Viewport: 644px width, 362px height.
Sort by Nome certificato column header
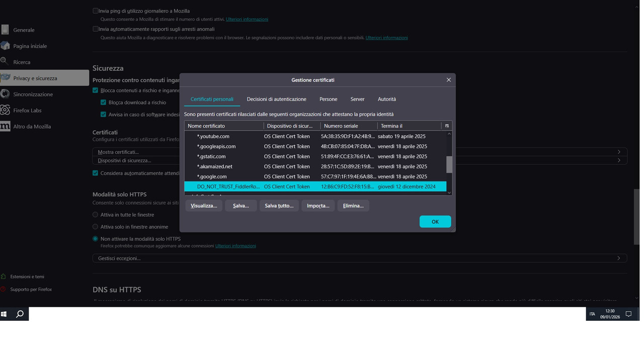224,126
